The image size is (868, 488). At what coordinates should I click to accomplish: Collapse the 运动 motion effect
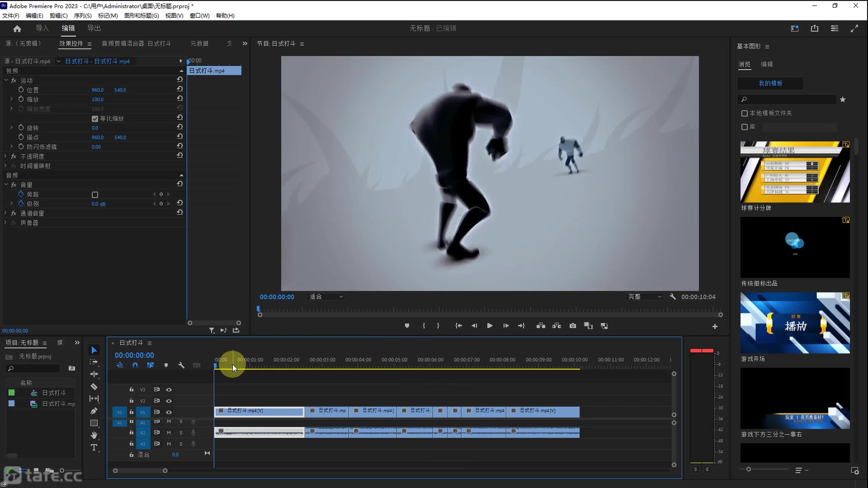click(x=6, y=80)
